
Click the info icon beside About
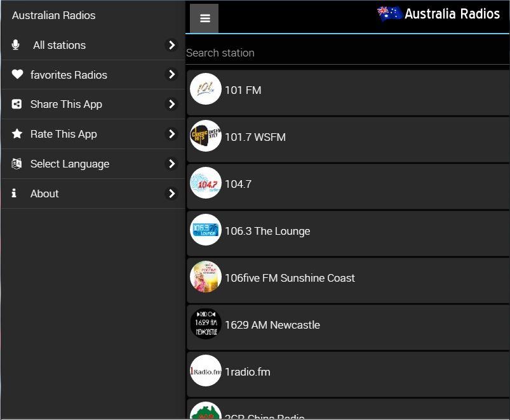point(14,194)
